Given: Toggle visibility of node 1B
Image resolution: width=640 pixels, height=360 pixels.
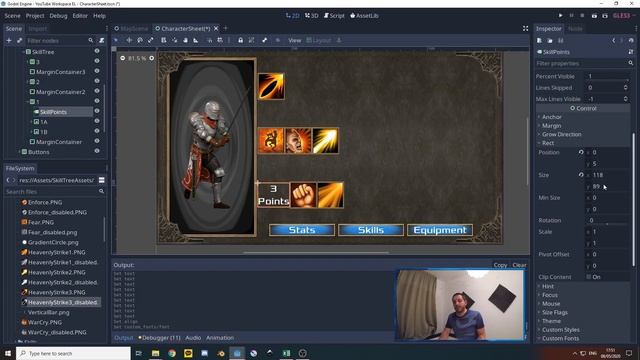Looking at the screenshot, I should point(97,131).
